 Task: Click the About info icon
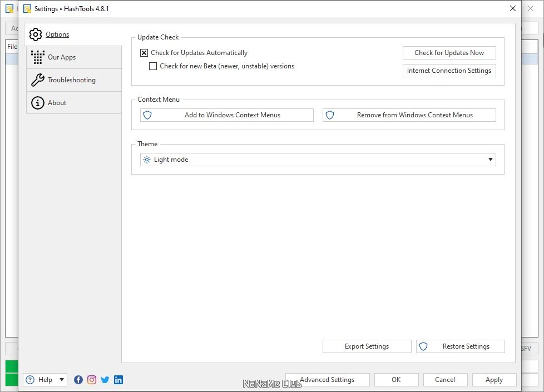click(x=37, y=103)
